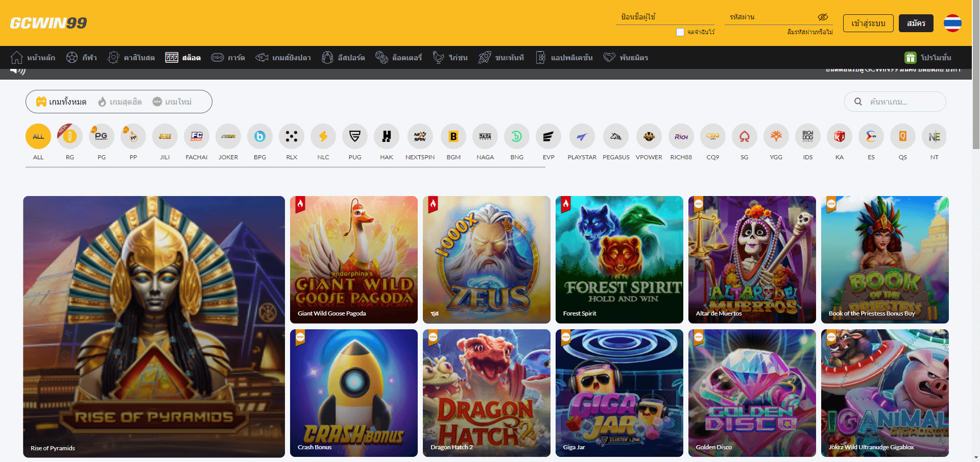Select the BNG provider icon
This screenshot has width=980, height=462.
517,136
